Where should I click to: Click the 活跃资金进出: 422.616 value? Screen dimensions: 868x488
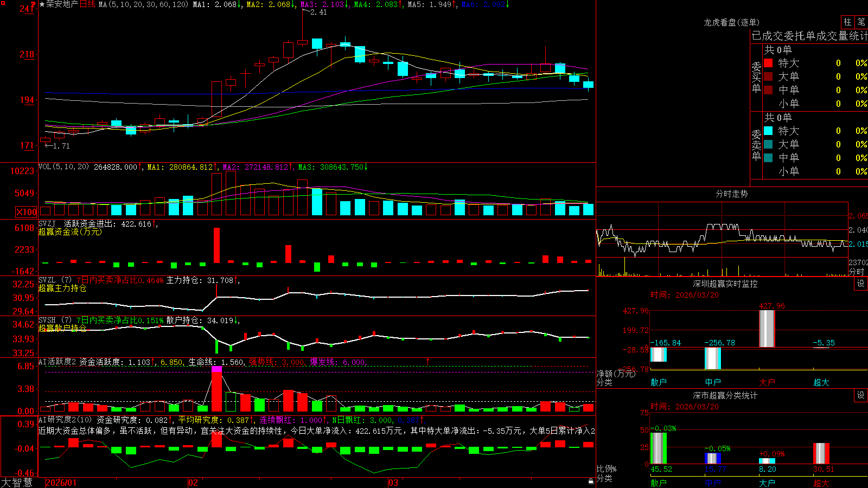(x=107, y=223)
